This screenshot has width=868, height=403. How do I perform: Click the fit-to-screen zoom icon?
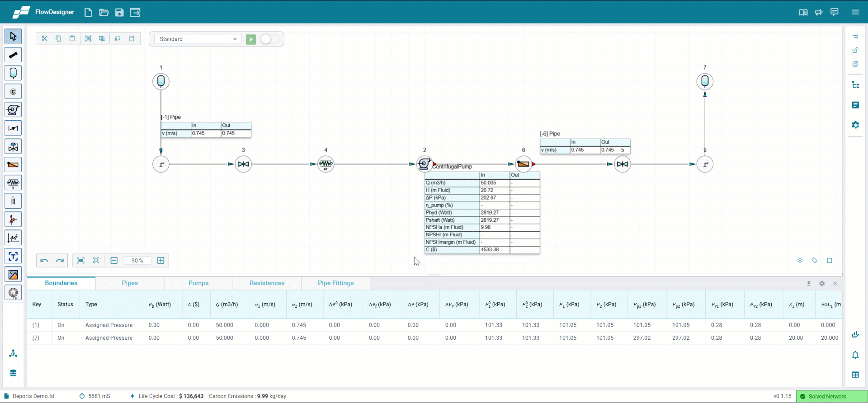[x=80, y=261]
